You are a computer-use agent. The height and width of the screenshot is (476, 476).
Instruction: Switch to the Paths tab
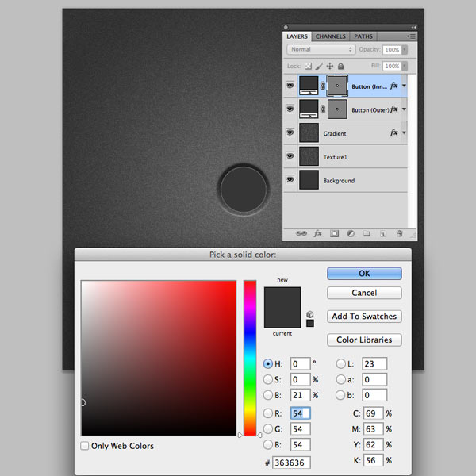[363, 36]
